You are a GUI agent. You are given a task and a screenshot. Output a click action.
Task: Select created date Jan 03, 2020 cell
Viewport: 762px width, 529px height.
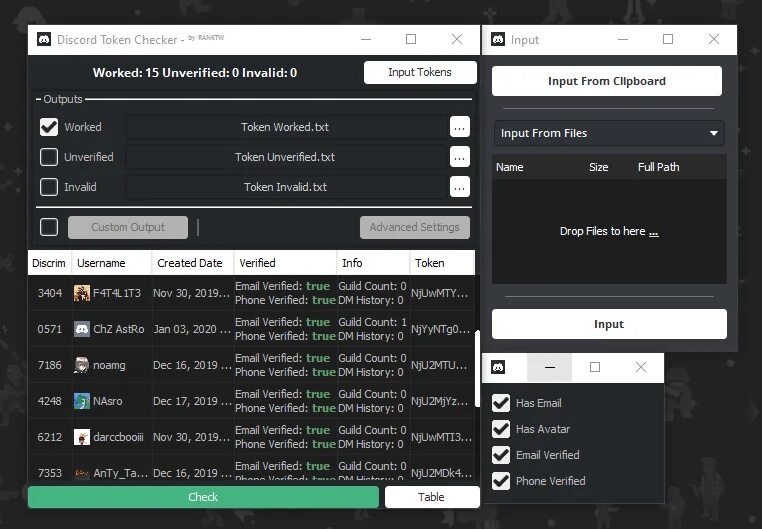coord(192,329)
